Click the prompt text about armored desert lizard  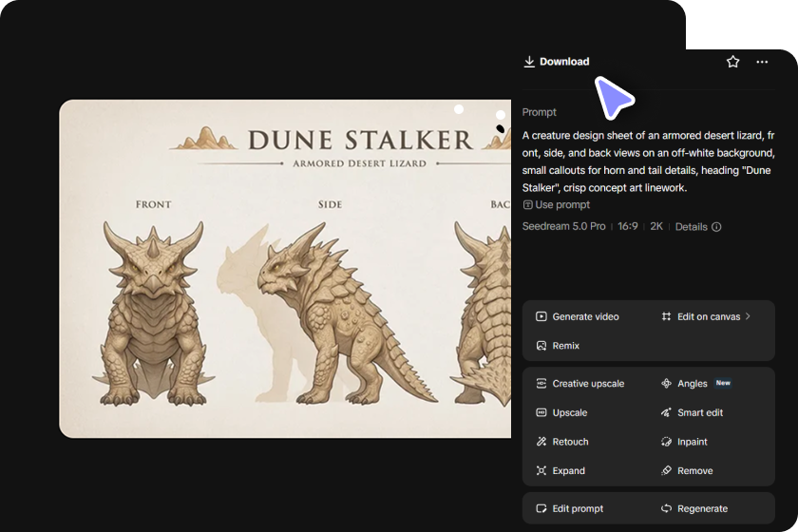648,161
